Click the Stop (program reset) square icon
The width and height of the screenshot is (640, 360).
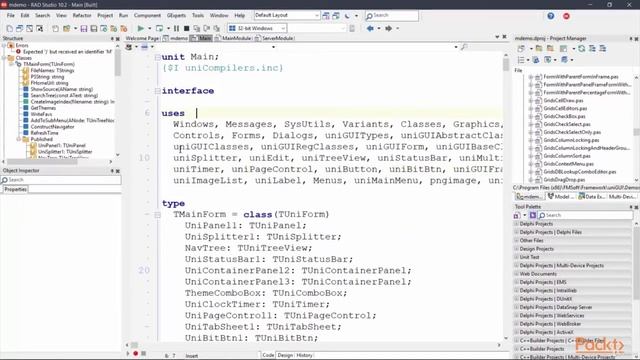pyautogui.click(x=187, y=29)
